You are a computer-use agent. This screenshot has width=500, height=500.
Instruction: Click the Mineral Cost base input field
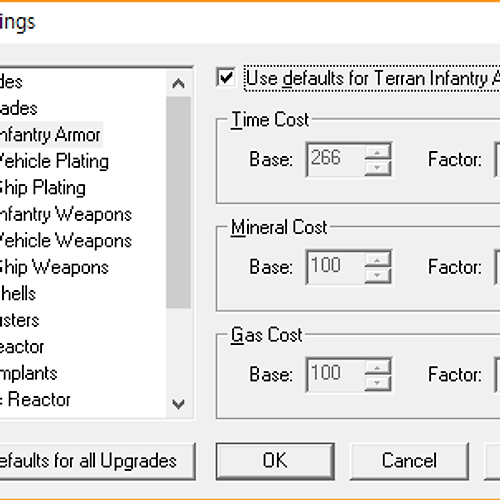tap(335, 267)
